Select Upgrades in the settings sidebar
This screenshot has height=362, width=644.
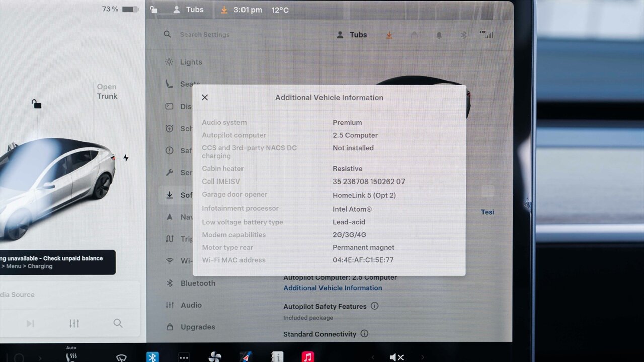click(x=197, y=327)
